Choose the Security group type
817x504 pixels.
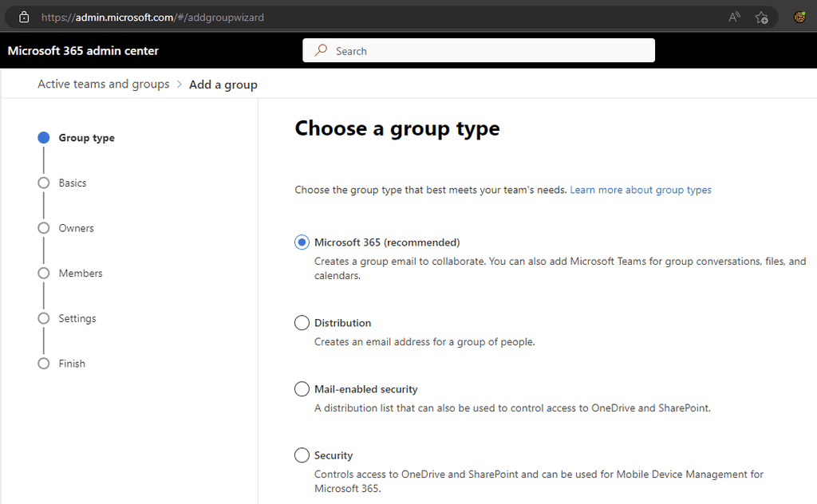tap(302, 455)
